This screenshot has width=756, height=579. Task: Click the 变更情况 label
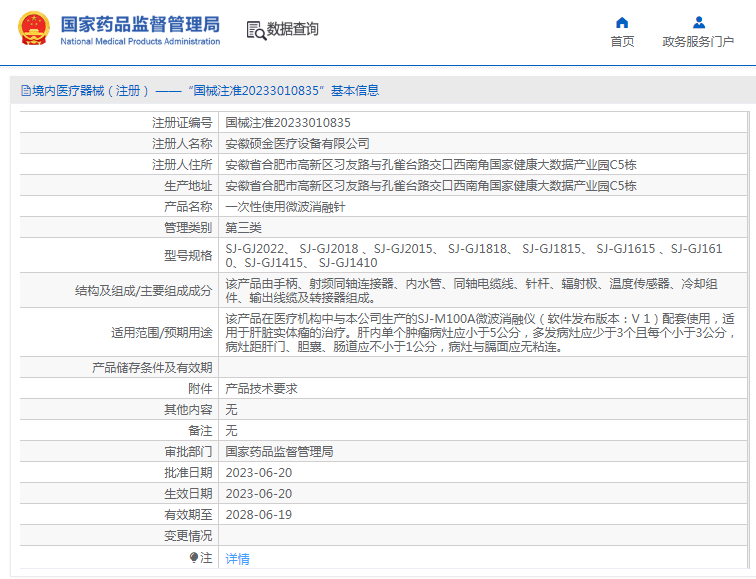coord(188,536)
